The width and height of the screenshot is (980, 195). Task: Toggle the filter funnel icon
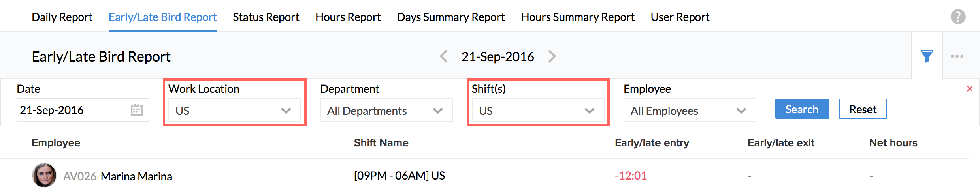pos(927,56)
